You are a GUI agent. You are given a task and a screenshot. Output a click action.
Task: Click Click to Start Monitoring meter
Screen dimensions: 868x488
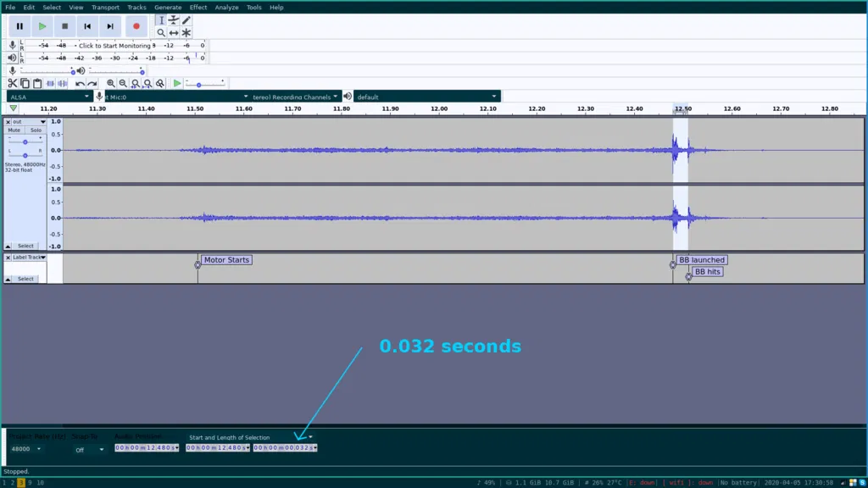click(x=114, y=46)
